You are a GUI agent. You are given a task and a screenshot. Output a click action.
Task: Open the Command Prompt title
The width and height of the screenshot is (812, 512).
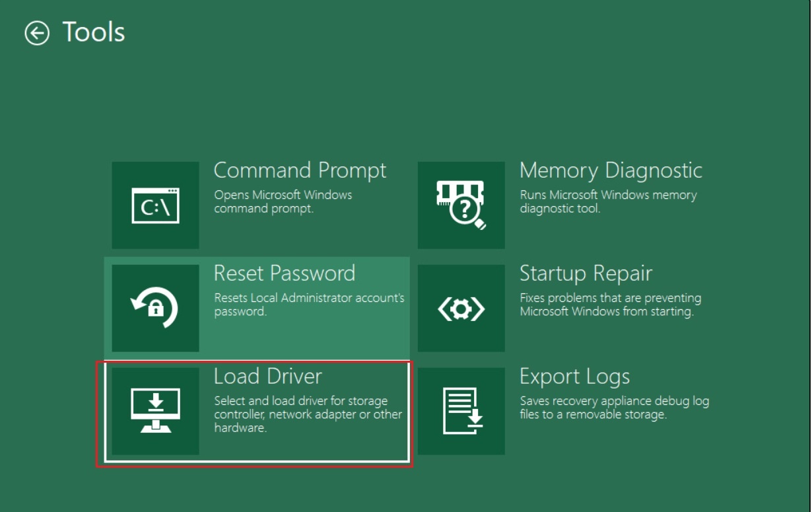(x=300, y=170)
